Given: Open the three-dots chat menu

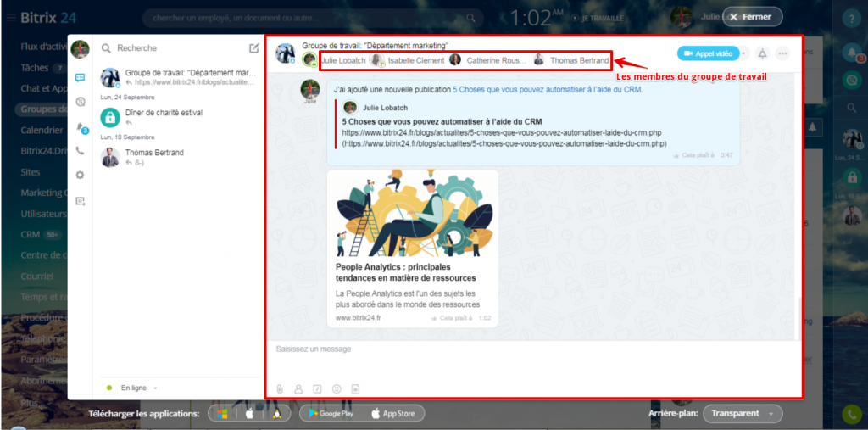Looking at the screenshot, I should pyautogui.click(x=782, y=53).
